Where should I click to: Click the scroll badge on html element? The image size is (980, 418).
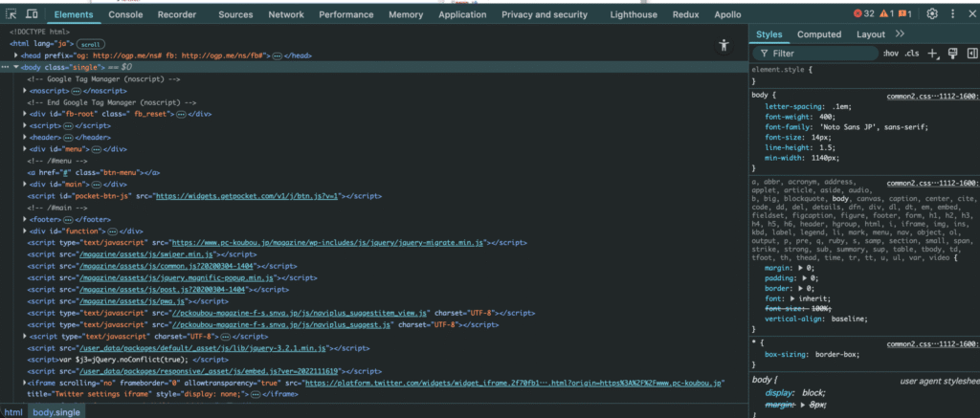click(92, 44)
